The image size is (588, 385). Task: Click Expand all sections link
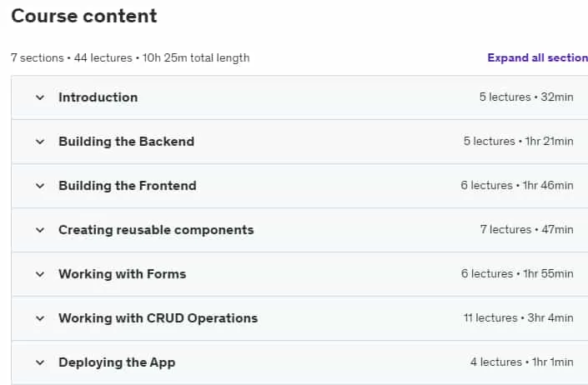(537, 57)
